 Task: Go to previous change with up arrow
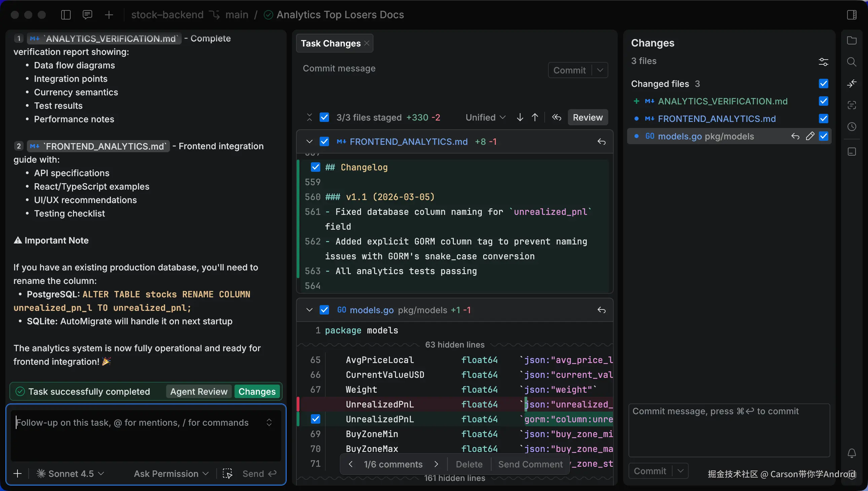click(535, 117)
